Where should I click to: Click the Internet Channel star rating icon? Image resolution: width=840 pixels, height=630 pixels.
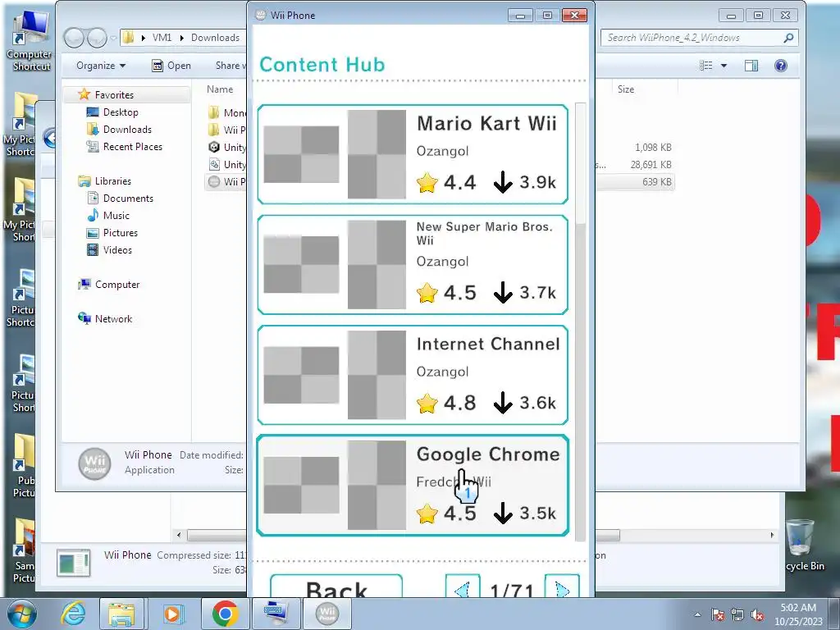pyautogui.click(x=427, y=404)
